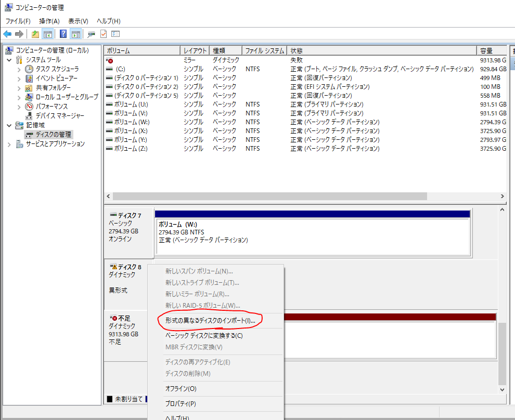This screenshot has width=515, height=420.
Task: Click the システム ツール tools icon
Action: pyautogui.click(x=19, y=60)
